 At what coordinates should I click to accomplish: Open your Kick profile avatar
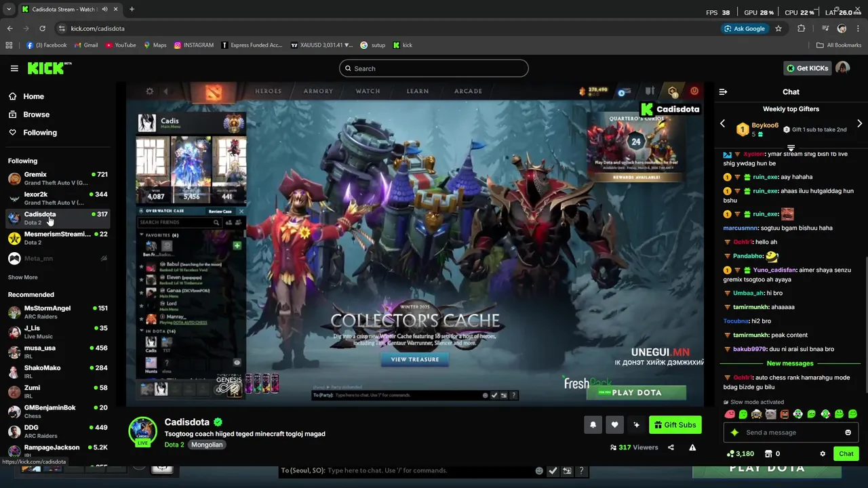tap(842, 68)
